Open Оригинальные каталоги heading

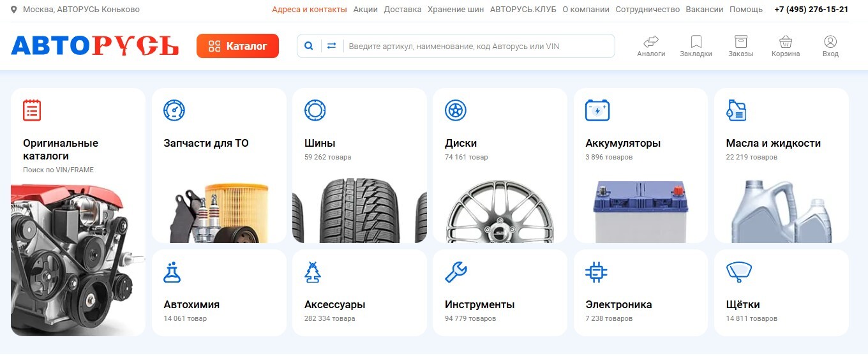61,149
